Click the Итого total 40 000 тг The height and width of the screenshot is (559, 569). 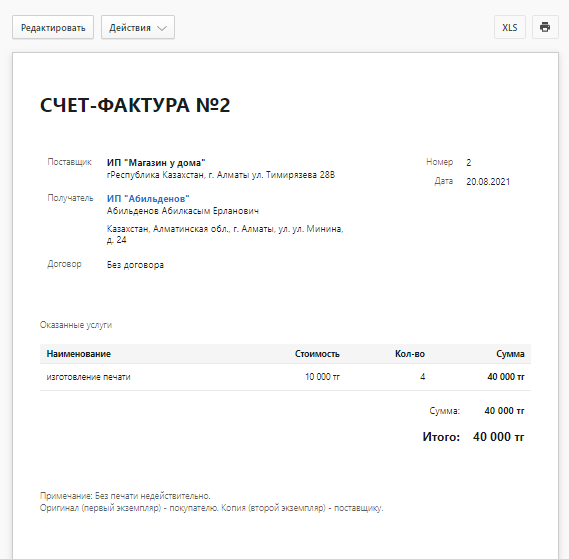click(x=499, y=437)
